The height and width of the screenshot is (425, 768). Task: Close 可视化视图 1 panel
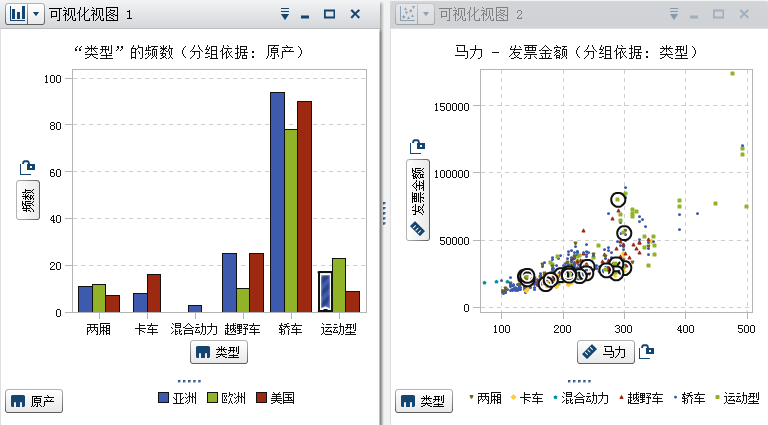coord(356,14)
